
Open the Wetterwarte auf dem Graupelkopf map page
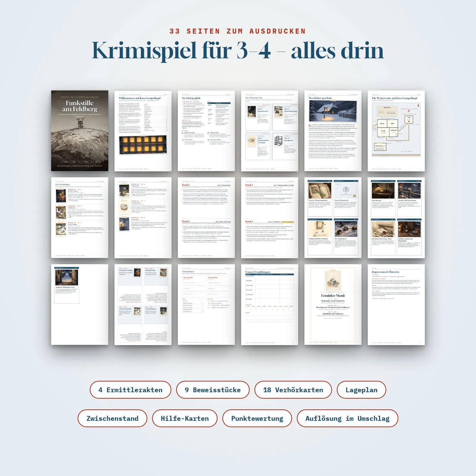tap(396, 131)
